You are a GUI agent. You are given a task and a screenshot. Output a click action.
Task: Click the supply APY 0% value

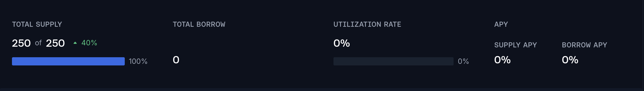[x=502, y=60]
